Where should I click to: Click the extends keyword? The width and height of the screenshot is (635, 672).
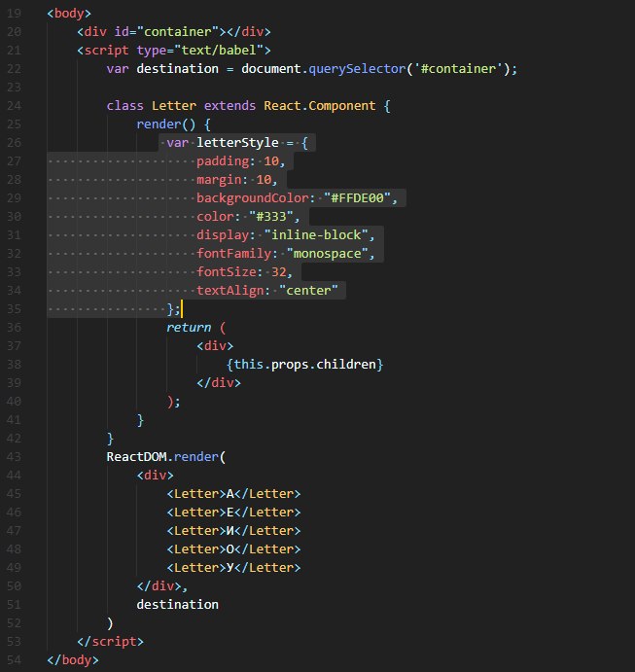tap(229, 105)
